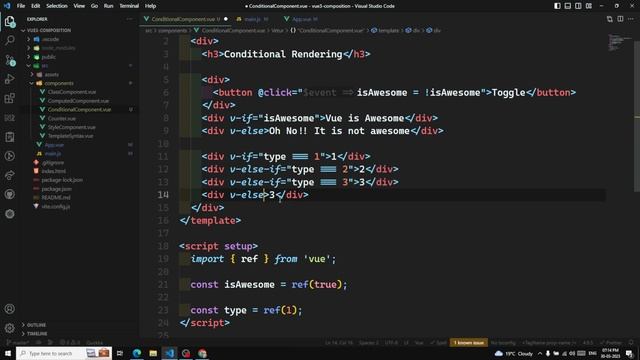This screenshot has height=360, width=640.
Task: Open Microsoft Edge from taskbar
Action: click(x=137, y=353)
